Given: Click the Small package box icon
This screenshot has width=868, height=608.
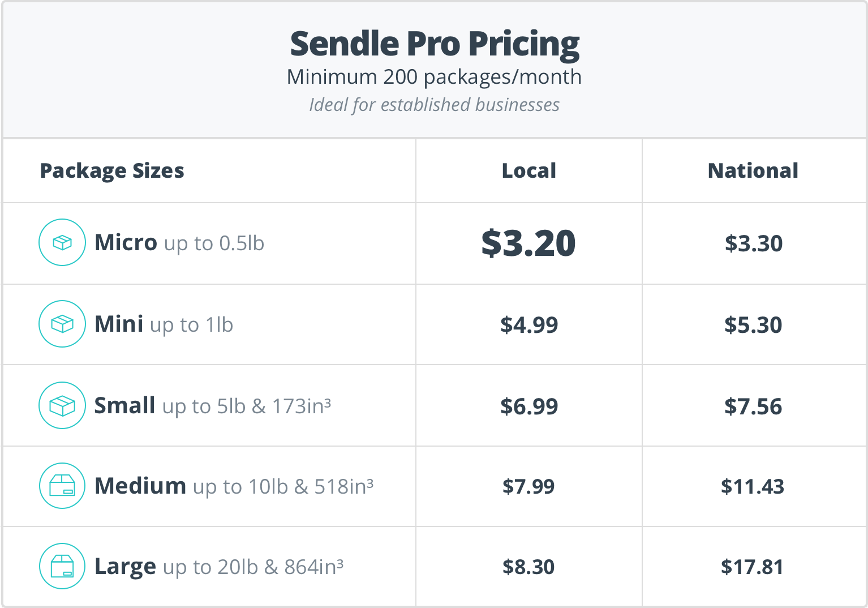Looking at the screenshot, I should click(x=62, y=405).
